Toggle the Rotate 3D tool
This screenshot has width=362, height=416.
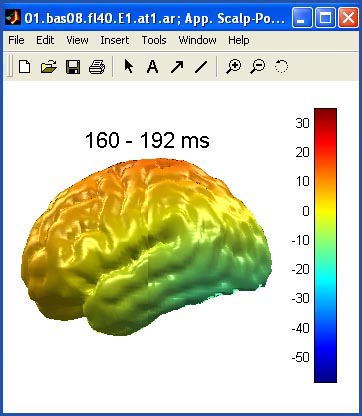pyautogui.click(x=281, y=66)
